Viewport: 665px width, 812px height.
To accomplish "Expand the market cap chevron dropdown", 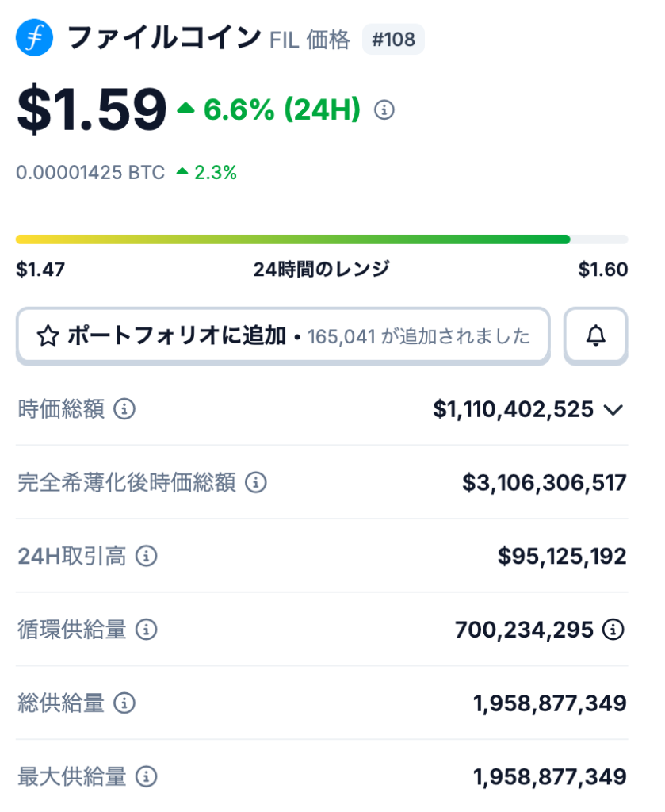I will tap(613, 410).
